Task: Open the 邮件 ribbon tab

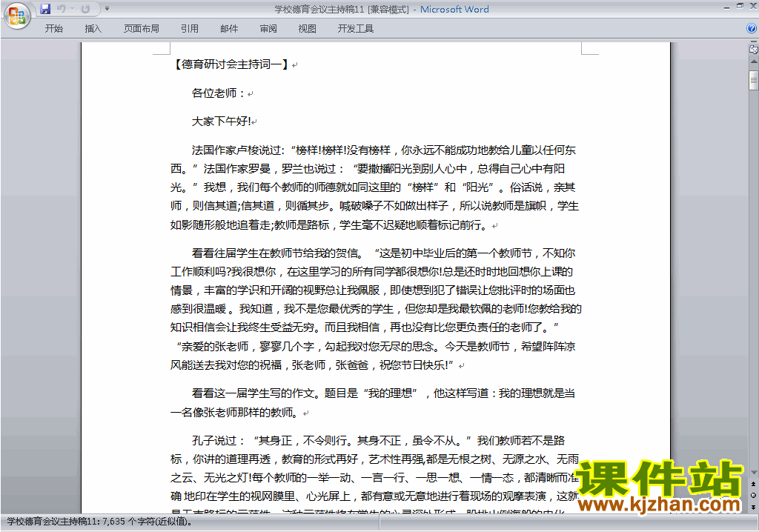Action: 229,29
